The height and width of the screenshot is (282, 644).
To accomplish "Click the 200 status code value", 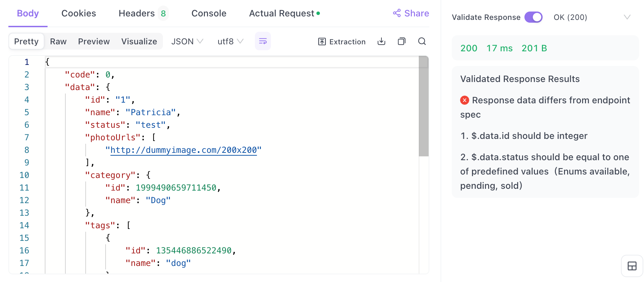I will (x=469, y=48).
